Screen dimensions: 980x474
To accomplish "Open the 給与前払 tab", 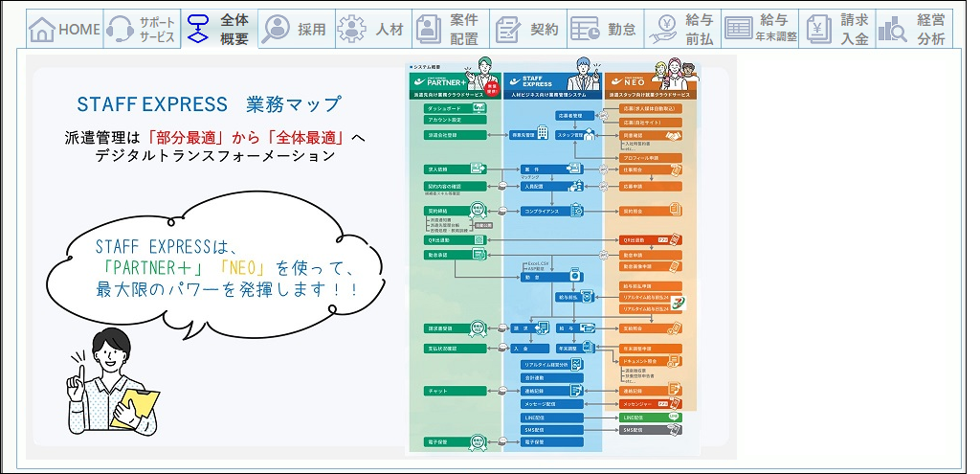I will pos(682,29).
